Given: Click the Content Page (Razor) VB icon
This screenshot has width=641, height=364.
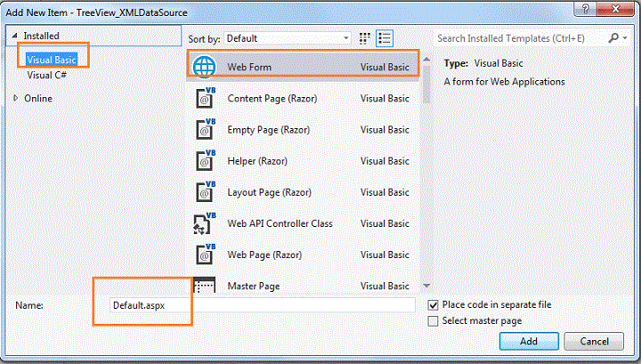Looking at the screenshot, I should pos(206,98).
